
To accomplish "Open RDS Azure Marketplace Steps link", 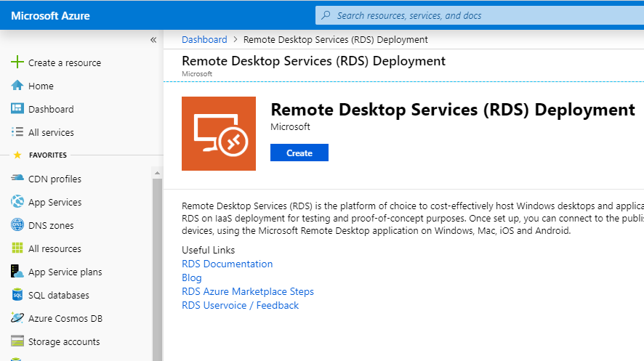I will 248,292.
